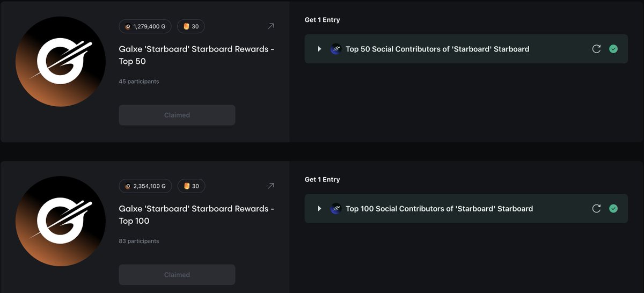Click the 30 points badge on Top 100 card
The height and width of the screenshot is (293, 644).
[191, 186]
